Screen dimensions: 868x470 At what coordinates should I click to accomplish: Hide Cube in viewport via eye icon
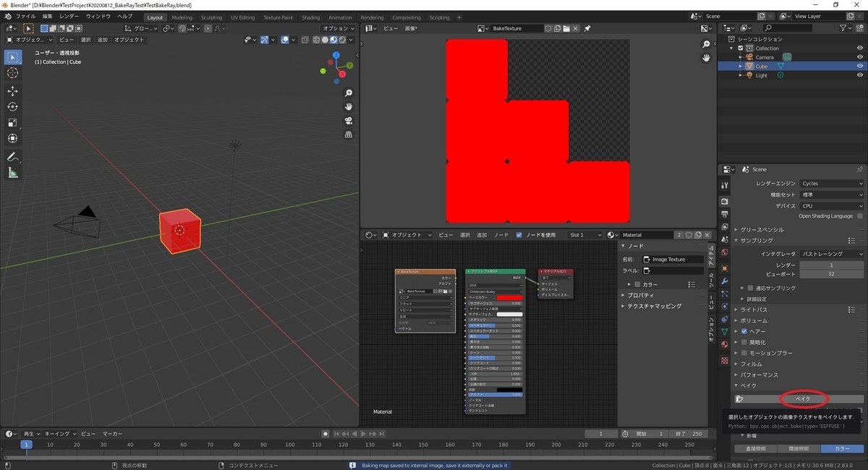coord(860,66)
